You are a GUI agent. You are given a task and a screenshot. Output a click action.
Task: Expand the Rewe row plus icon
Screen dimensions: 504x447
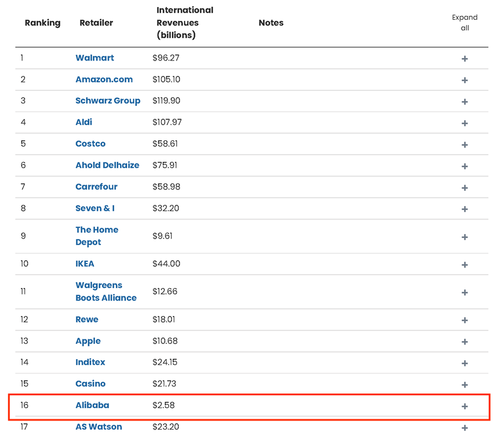click(x=464, y=321)
